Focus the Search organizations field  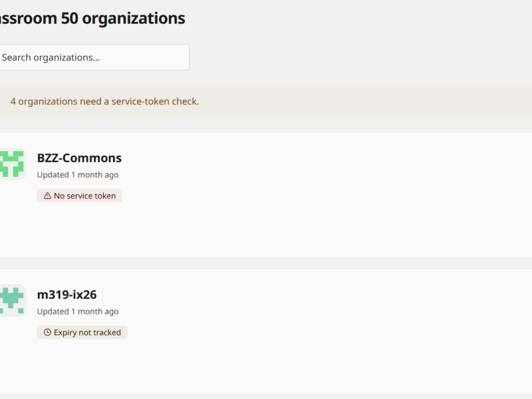pos(93,57)
